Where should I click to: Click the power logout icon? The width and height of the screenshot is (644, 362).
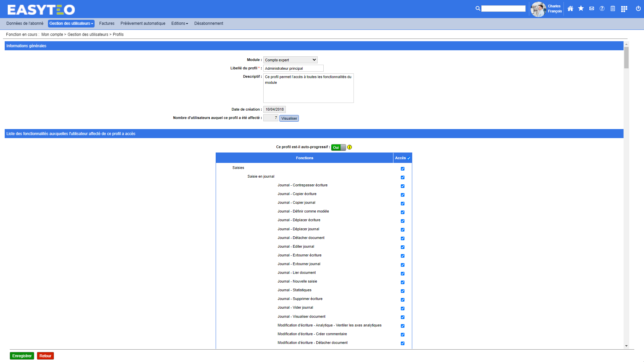(x=638, y=9)
